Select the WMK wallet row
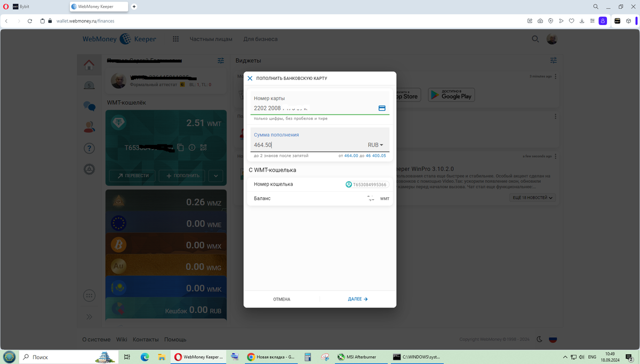 pyautogui.click(x=166, y=288)
